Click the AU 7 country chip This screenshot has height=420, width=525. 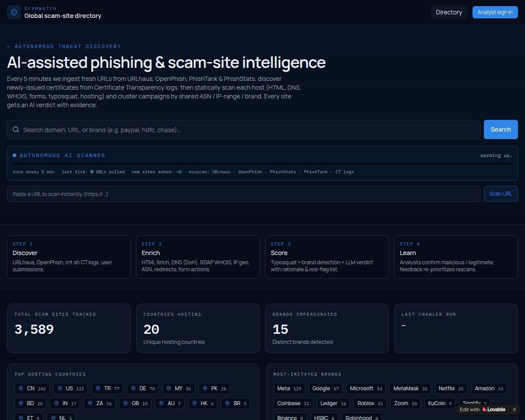[x=170, y=403]
